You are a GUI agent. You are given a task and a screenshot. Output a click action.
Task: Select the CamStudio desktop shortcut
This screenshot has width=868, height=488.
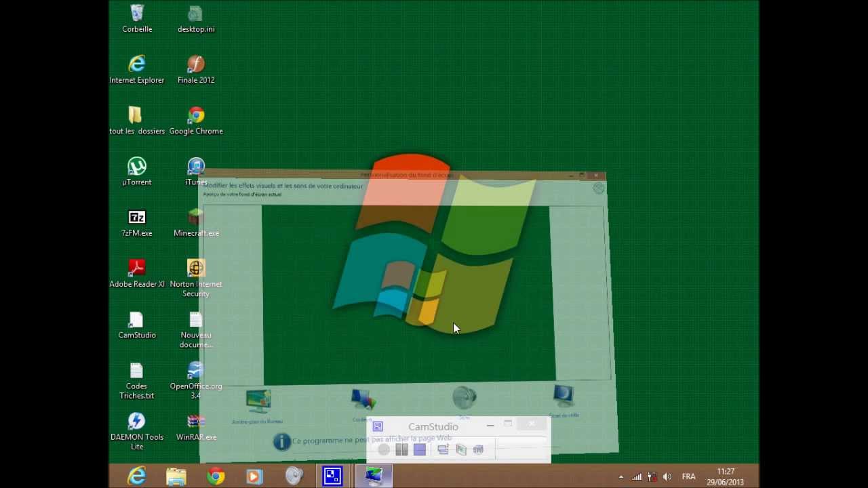pos(137,325)
